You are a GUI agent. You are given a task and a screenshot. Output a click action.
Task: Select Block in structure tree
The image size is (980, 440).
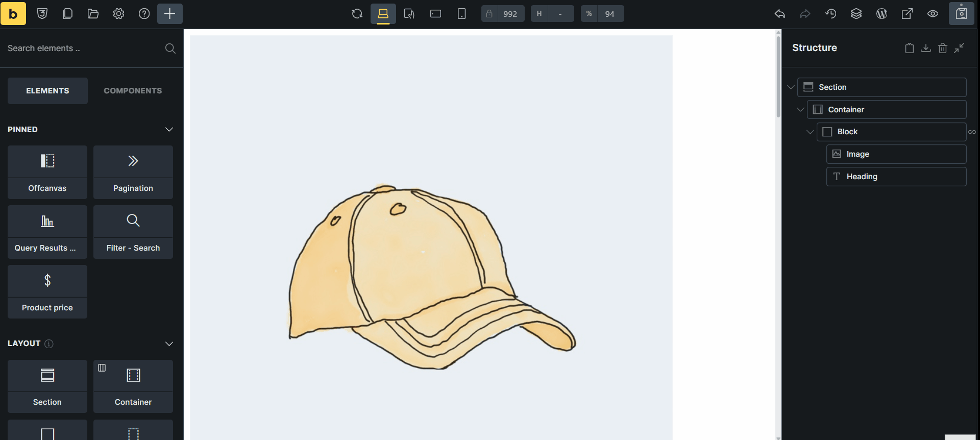tap(891, 132)
